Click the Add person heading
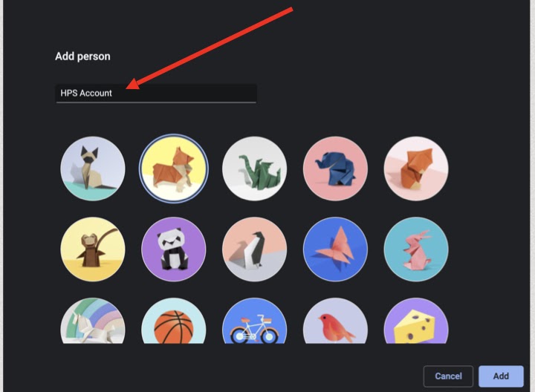Viewport: 535px width, 392px height. point(82,56)
